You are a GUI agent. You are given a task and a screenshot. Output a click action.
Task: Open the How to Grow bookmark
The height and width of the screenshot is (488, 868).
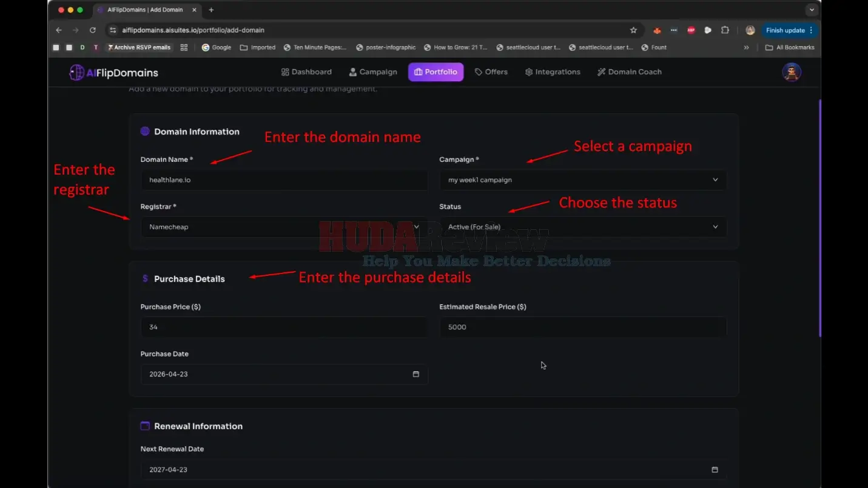456,47
